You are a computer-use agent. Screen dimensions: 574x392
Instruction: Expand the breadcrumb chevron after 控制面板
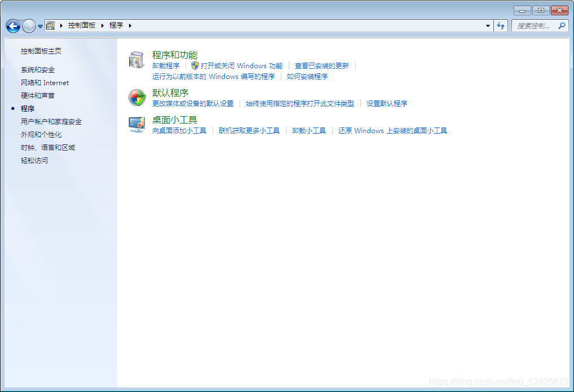pos(103,25)
